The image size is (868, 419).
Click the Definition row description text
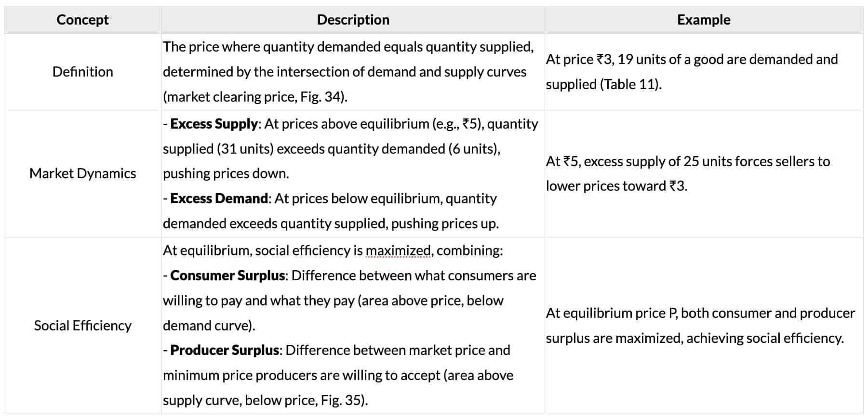click(348, 72)
